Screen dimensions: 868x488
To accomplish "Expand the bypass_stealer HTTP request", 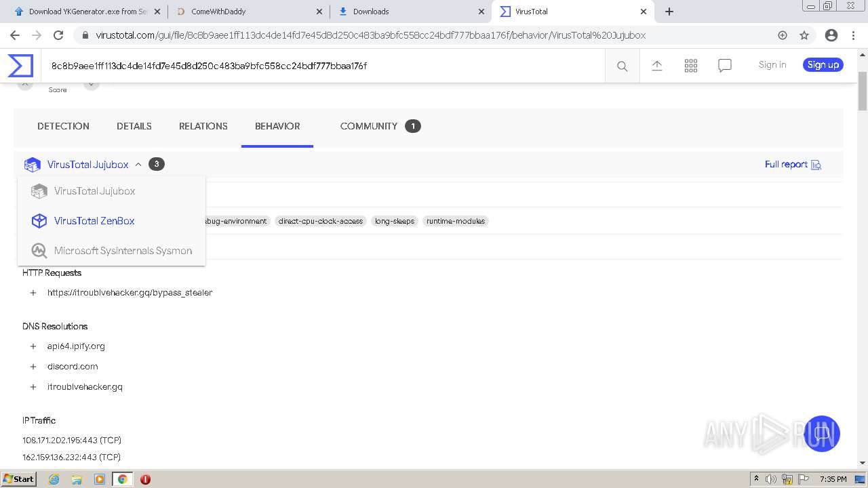I will (33, 293).
